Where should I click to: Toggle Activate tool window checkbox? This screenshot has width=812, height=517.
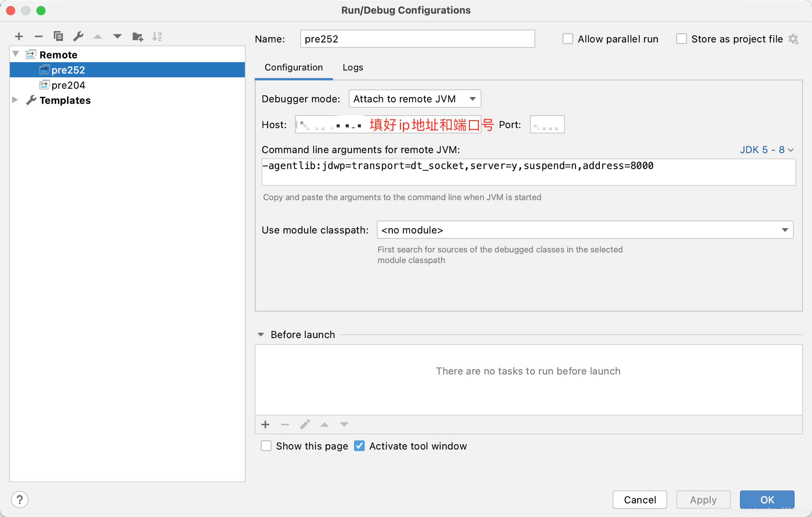pos(359,446)
